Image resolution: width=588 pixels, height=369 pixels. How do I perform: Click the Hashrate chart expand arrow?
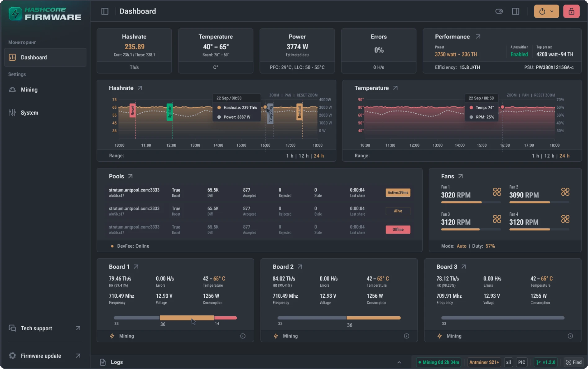[x=140, y=88]
